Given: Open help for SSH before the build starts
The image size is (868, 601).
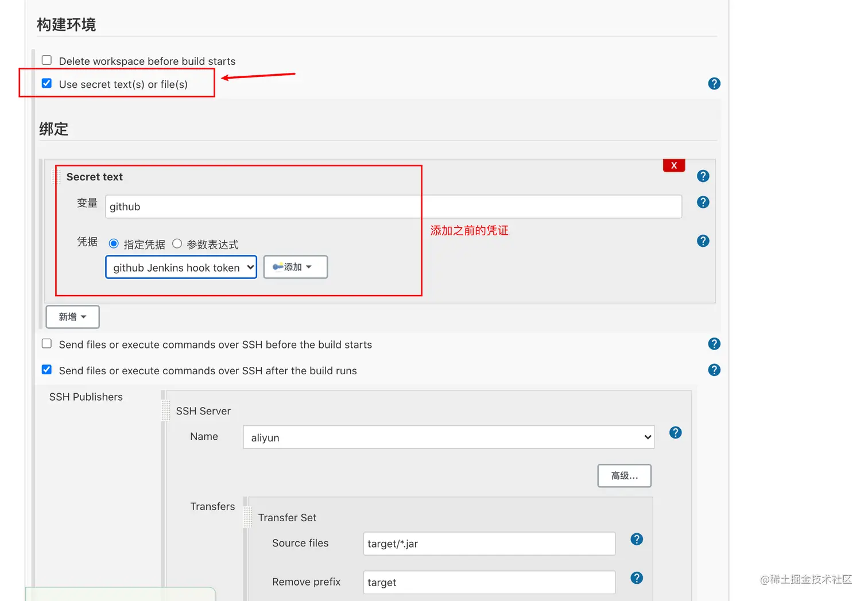Looking at the screenshot, I should tap(714, 344).
